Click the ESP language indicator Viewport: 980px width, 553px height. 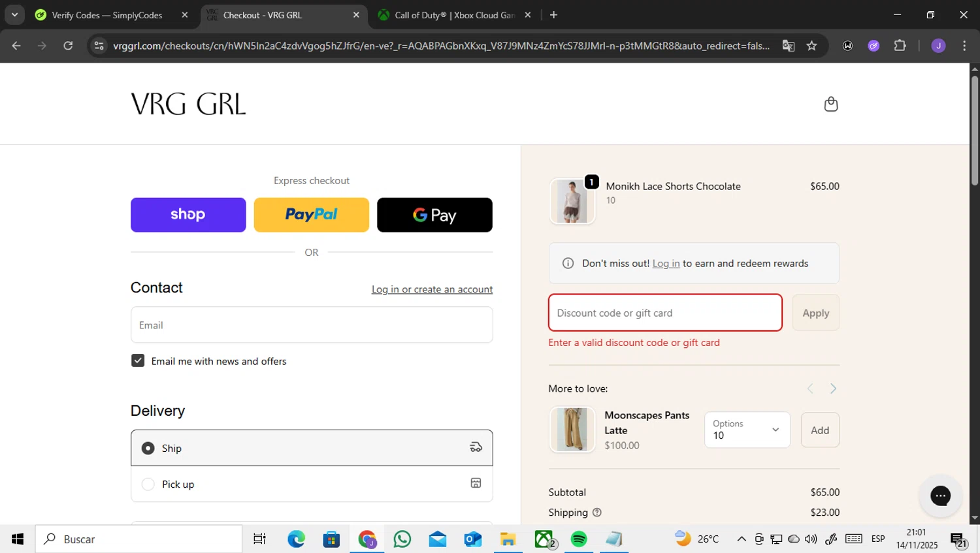[878, 539]
